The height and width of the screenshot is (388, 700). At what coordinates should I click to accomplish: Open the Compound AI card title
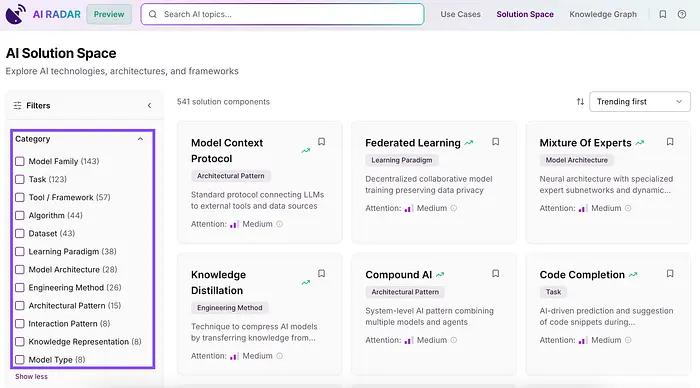[x=399, y=275]
